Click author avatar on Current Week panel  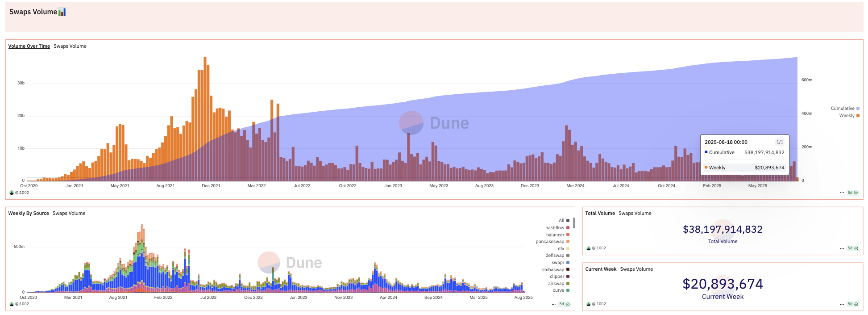(589, 304)
